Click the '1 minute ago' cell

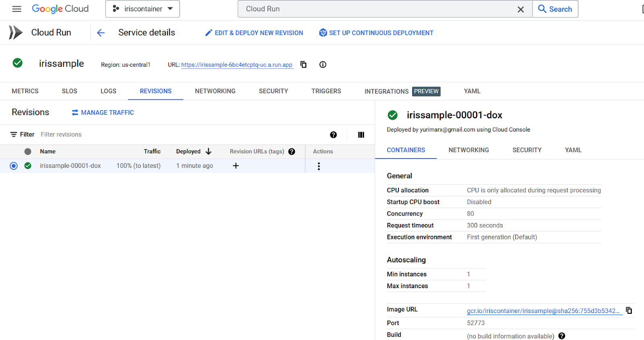click(x=195, y=166)
